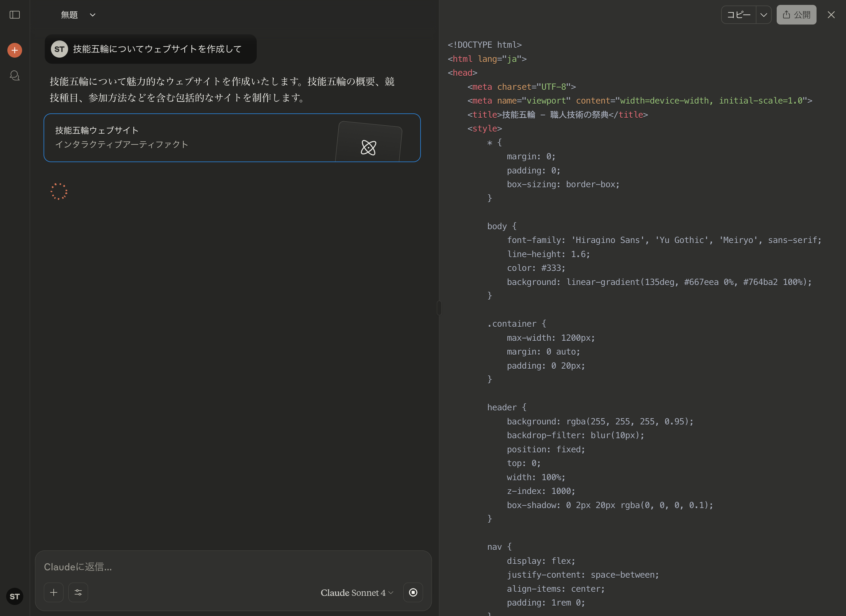Toggle the sidebar panel icon
Viewport: 846px width, 616px height.
(14, 15)
